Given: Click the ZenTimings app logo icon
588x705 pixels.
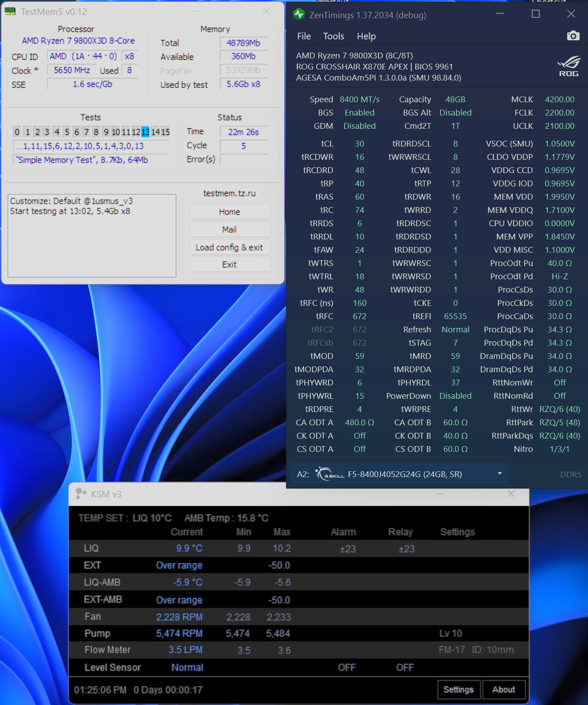Looking at the screenshot, I should pyautogui.click(x=299, y=15).
